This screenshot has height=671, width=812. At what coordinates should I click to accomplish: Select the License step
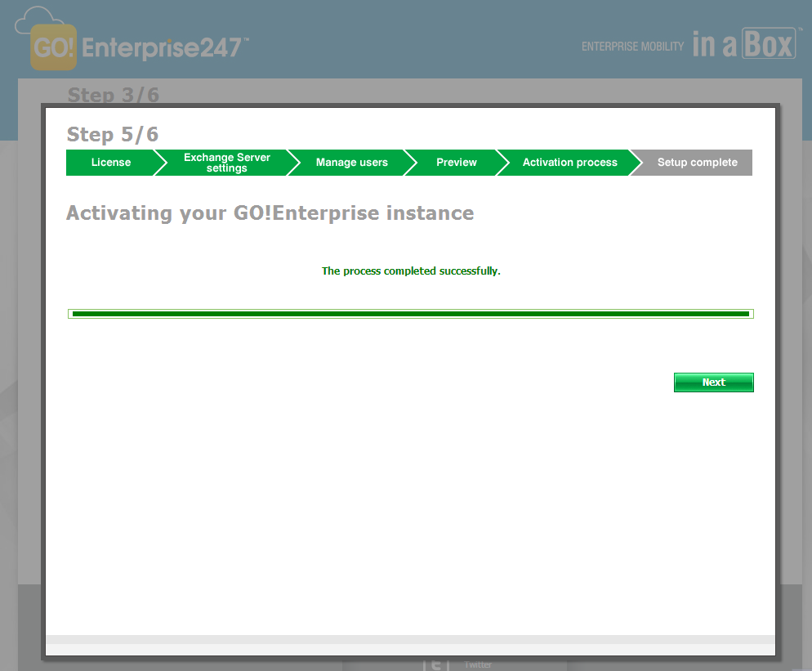(x=110, y=163)
